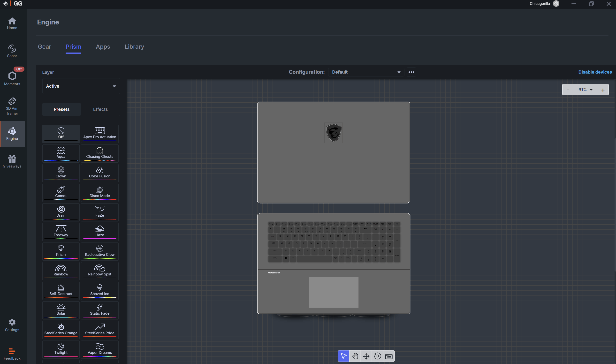Viewport: 616px width, 364px height.
Task: Select the Off lighting preset
Action: coord(61,133)
